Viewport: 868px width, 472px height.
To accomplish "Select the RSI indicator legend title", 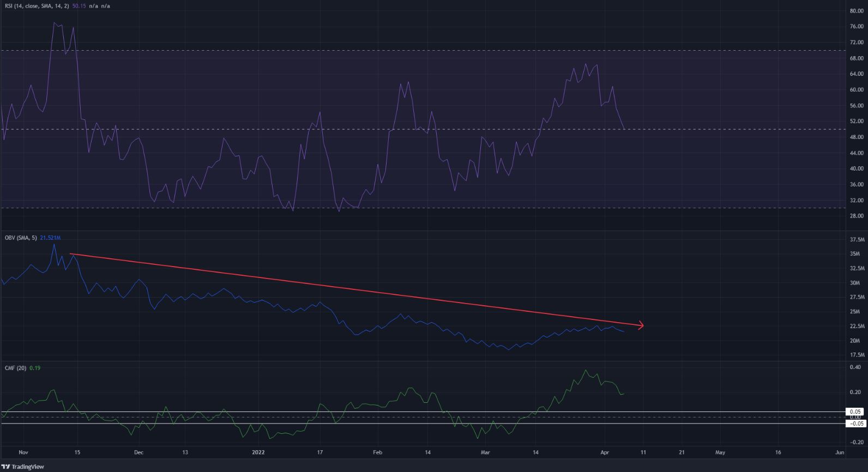I will 36,5.
